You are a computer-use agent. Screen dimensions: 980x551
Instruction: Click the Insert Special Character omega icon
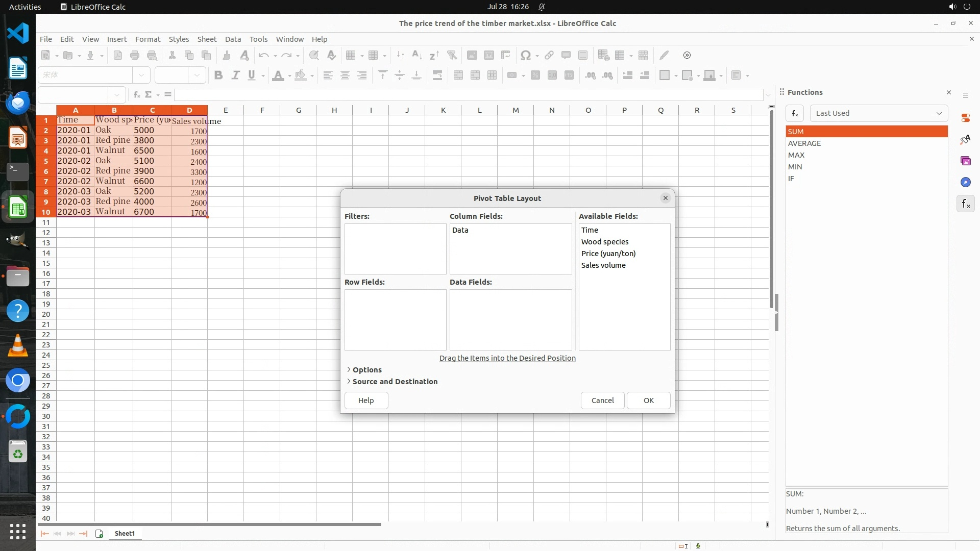(525, 55)
